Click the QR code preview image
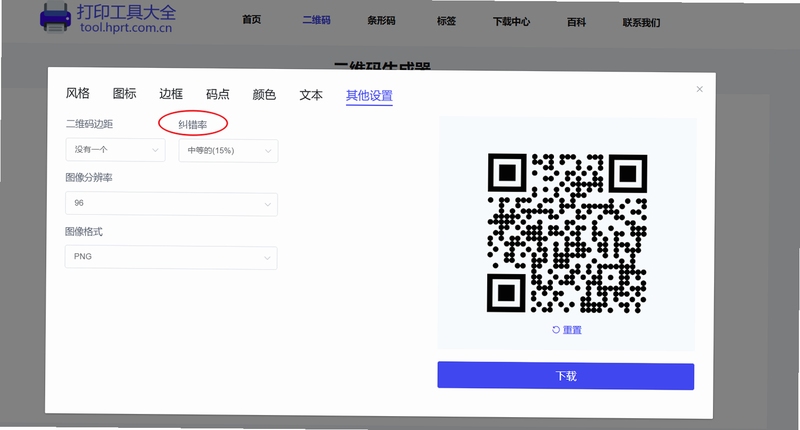800x430 pixels. pyautogui.click(x=567, y=233)
